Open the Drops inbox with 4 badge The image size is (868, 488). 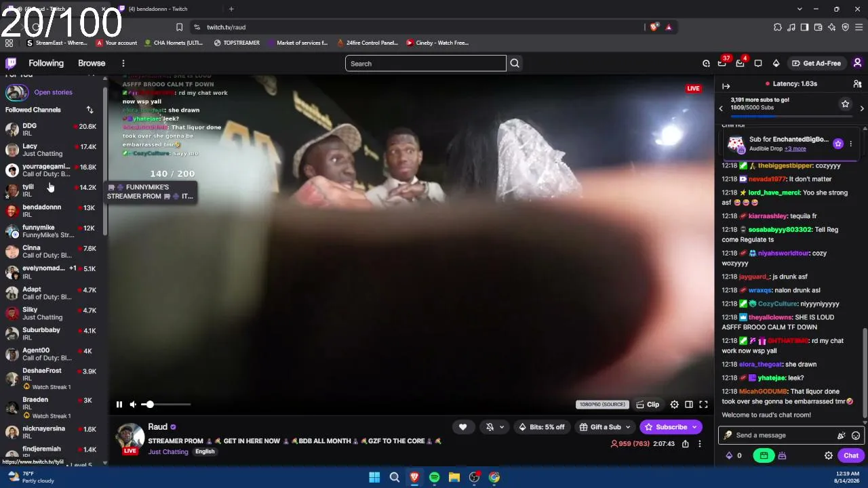click(x=740, y=63)
